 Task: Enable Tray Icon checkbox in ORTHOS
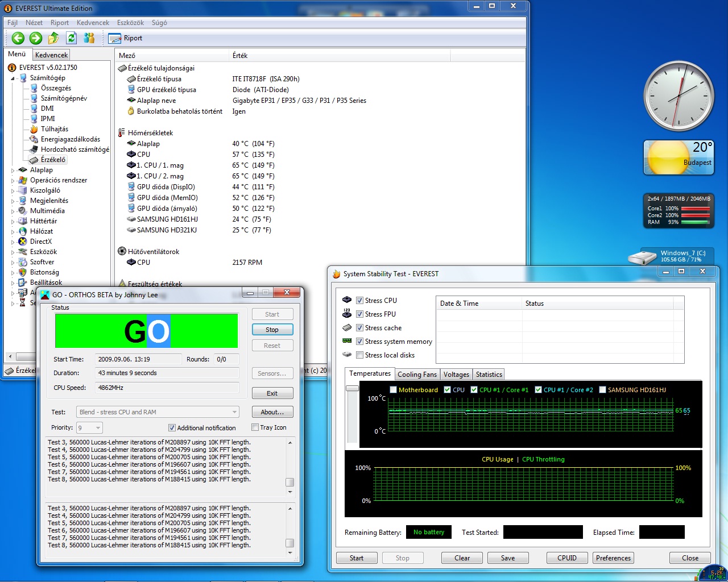pyautogui.click(x=255, y=427)
